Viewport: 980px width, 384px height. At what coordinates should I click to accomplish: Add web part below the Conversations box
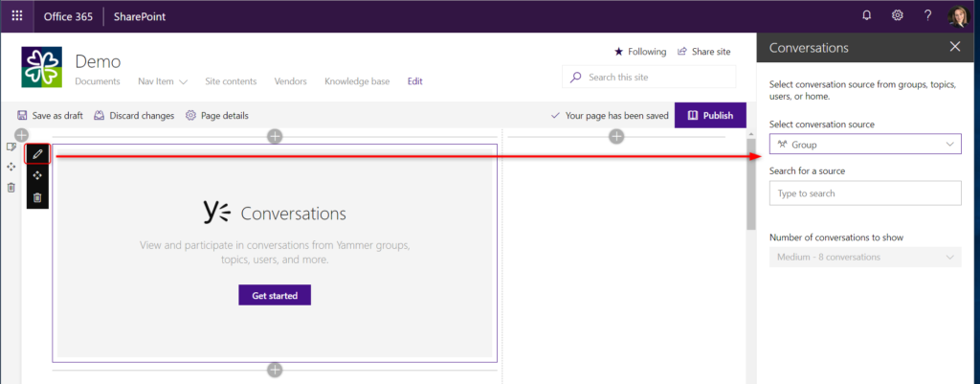[x=275, y=370]
